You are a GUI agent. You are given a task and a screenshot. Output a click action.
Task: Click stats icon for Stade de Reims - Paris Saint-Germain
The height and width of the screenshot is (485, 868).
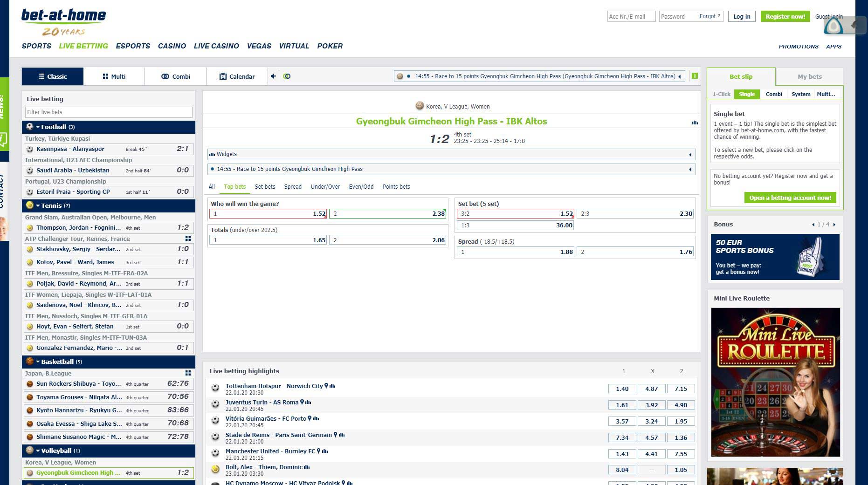342,435
